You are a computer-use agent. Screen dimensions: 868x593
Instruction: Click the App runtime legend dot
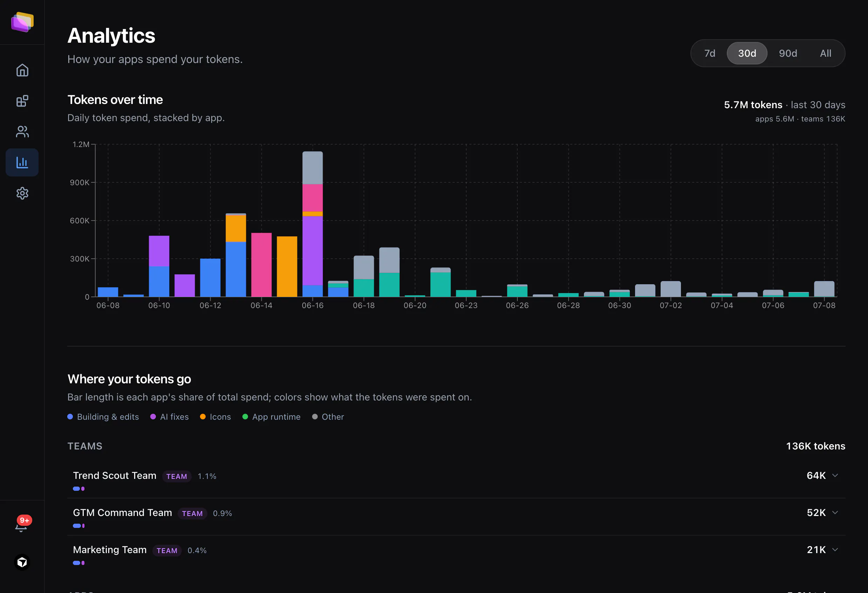(x=245, y=417)
